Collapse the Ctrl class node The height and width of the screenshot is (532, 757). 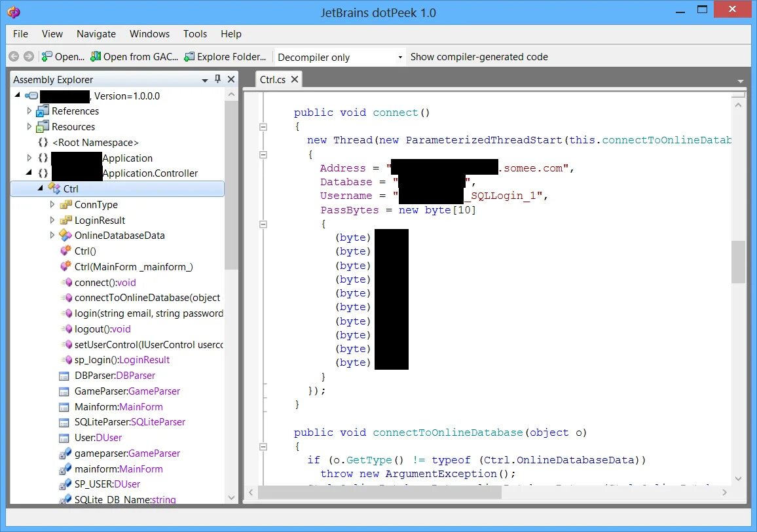pyautogui.click(x=40, y=188)
